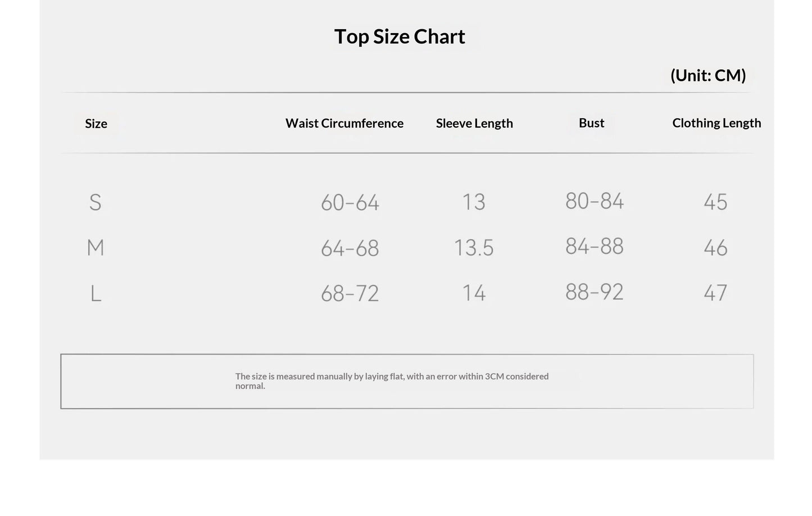Click the Top Size Chart title

coord(400,37)
